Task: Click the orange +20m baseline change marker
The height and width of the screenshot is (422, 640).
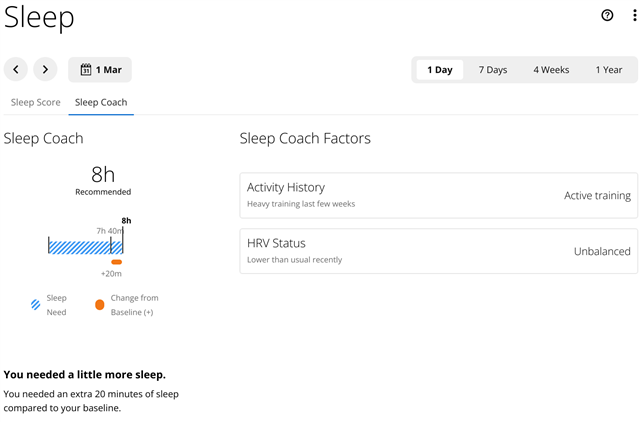Action: click(116, 262)
